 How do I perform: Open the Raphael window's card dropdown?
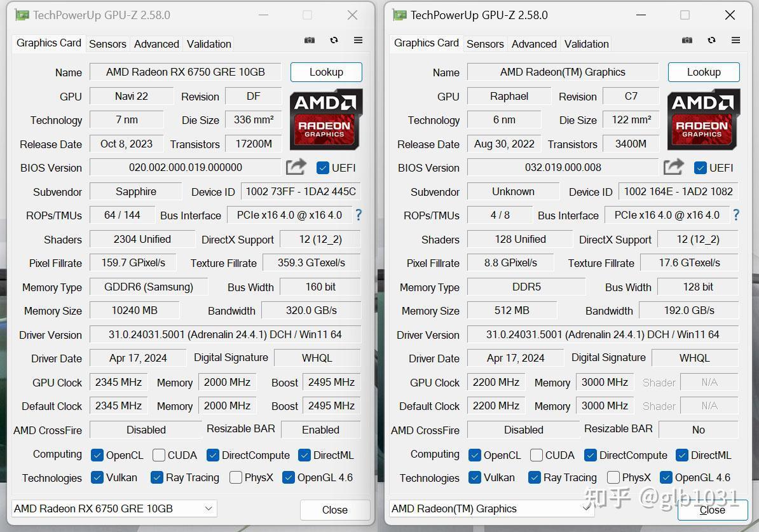[x=585, y=508]
